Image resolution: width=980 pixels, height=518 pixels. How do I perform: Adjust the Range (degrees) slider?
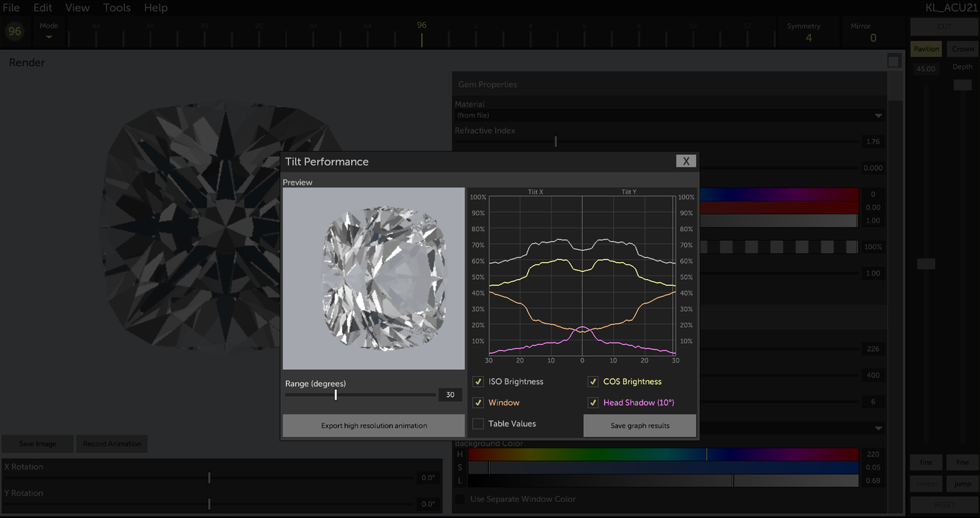[336, 395]
